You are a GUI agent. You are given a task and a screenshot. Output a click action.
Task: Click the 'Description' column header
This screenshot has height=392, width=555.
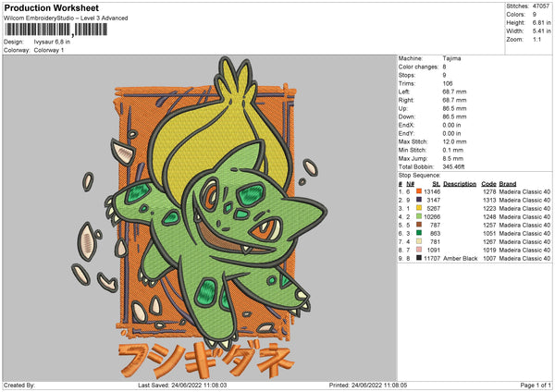(460, 184)
